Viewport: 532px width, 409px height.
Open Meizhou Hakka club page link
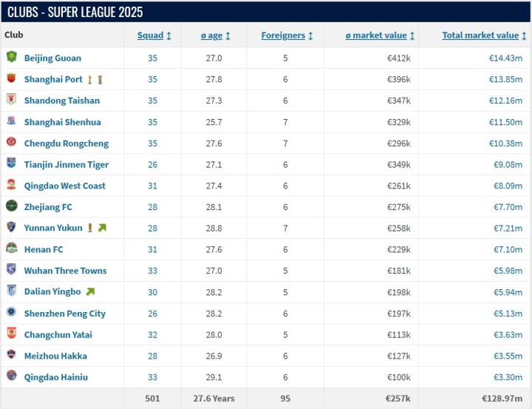[55, 356]
